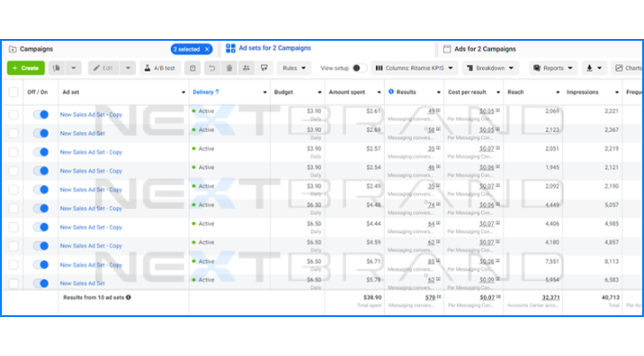Click the green Create button
Screen dimensions: 644x356
tap(25, 68)
